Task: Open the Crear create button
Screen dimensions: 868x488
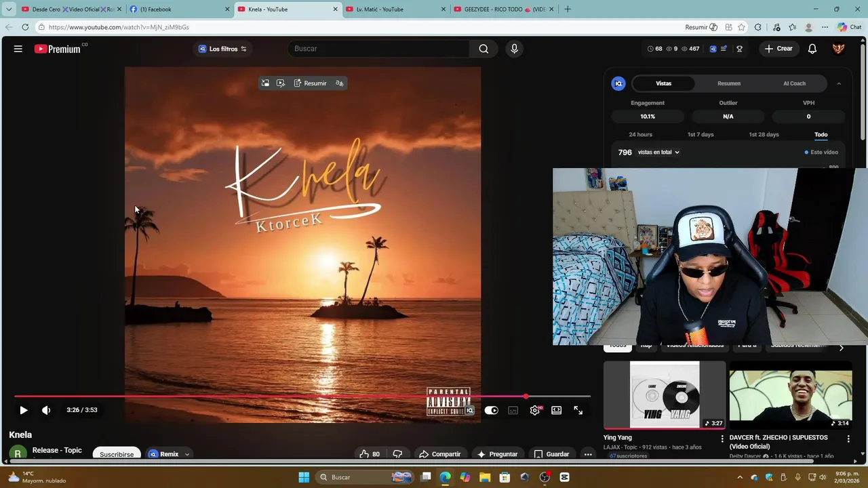Action: [778, 49]
